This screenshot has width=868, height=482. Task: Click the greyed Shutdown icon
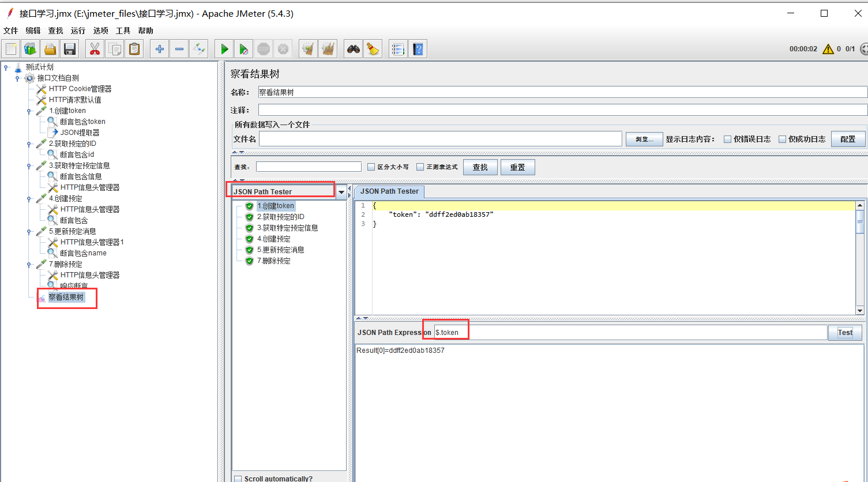[283, 49]
